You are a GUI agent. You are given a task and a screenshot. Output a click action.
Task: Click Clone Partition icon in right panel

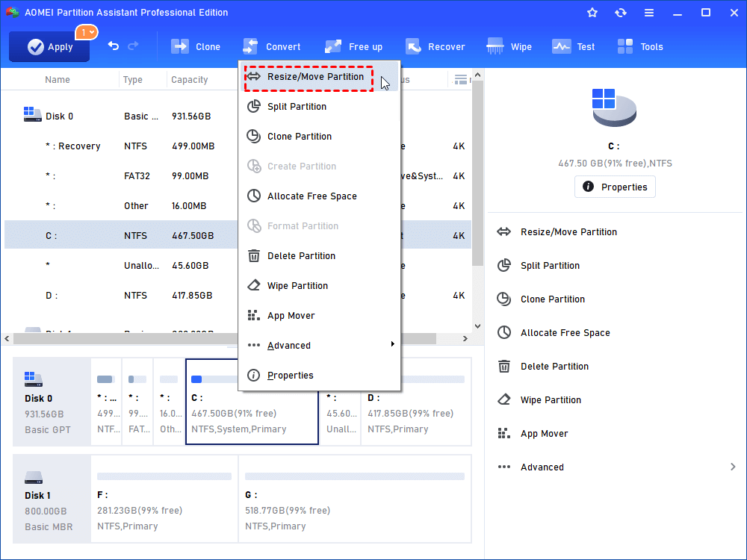tap(504, 299)
